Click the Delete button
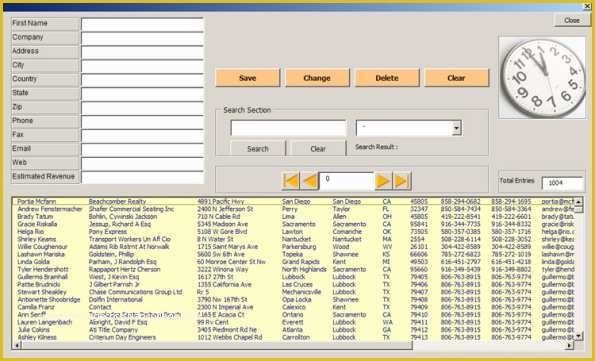Screen dimensions: 595x361 point(387,78)
